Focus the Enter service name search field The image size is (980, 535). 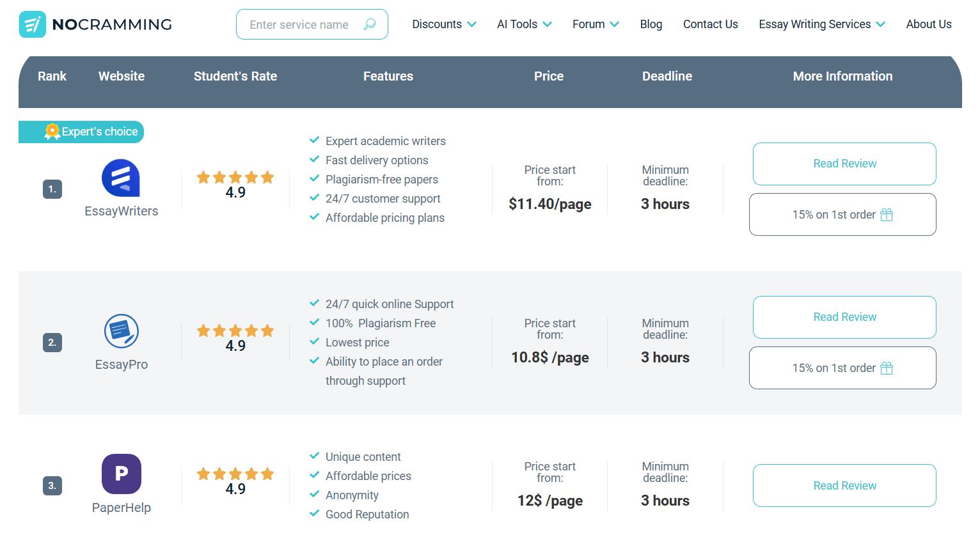312,24
